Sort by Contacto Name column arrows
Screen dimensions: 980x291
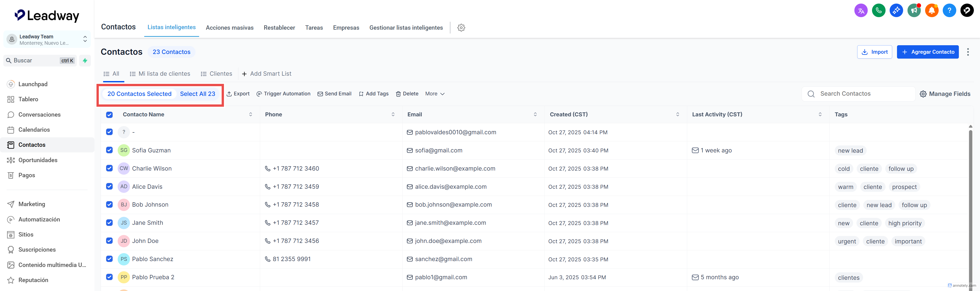pos(250,114)
